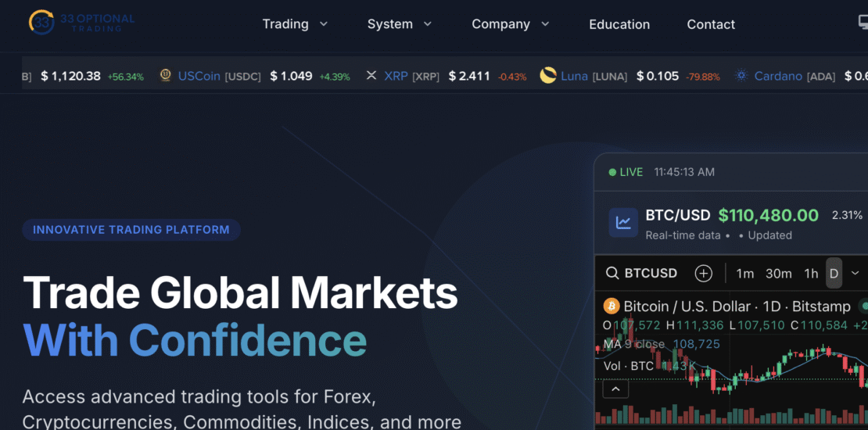Click the 2.31% change value
The image size is (868, 430).
point(847,215)
